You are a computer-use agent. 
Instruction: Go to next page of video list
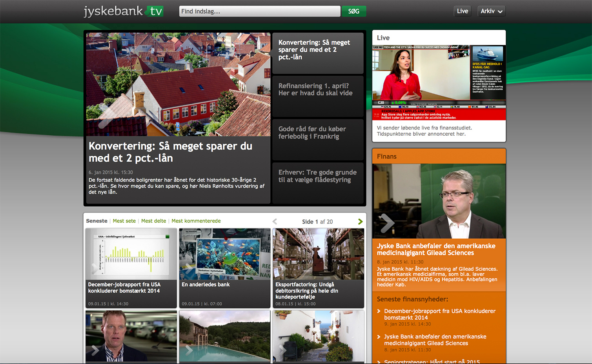coord(360,222)
